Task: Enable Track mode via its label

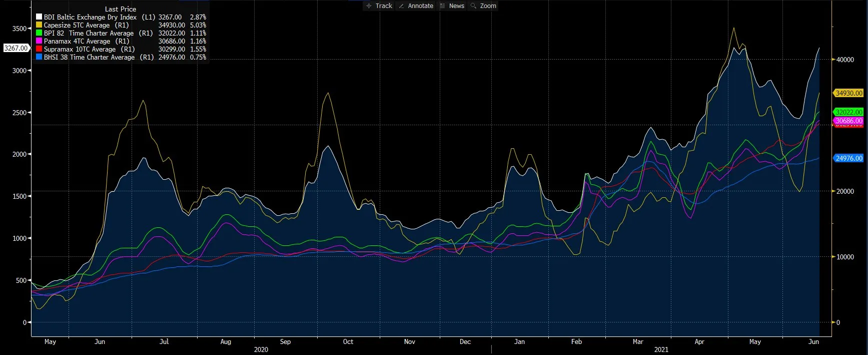Action: click(384, 6)
